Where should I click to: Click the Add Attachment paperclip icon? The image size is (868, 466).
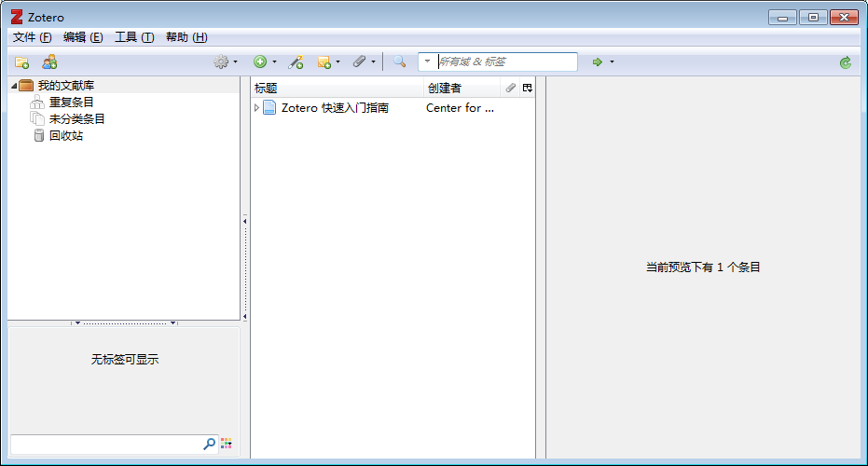[x=360, y=62]
